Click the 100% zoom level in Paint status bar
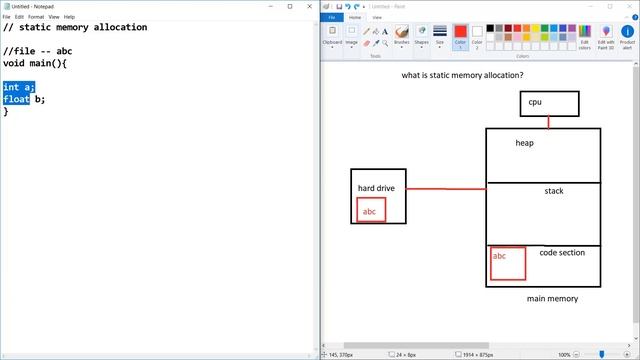 click(564, 355)
